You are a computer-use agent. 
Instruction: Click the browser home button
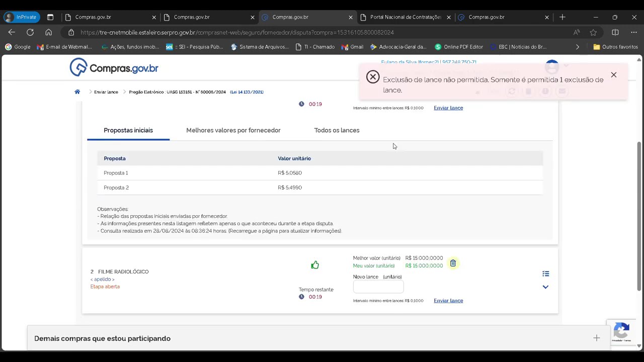[48, 32]
